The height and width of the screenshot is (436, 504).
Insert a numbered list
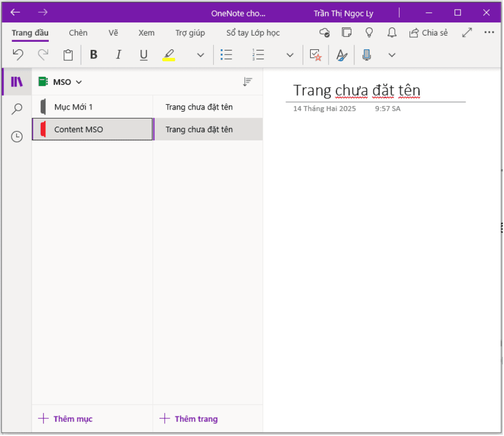(258, 55)
